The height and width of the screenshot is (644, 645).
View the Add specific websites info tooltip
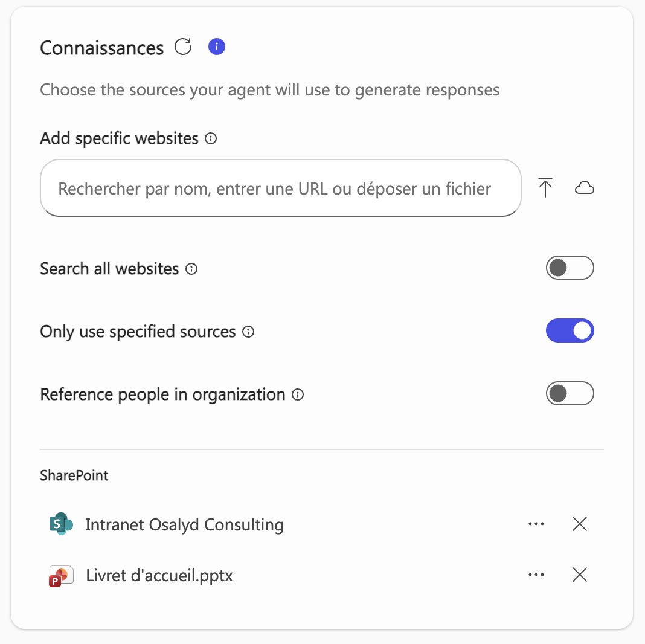(x=210, y=138)
